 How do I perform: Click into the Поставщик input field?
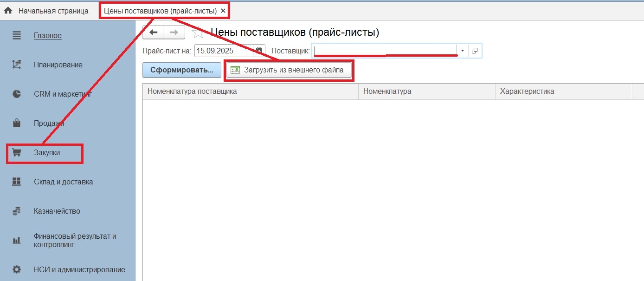pyautogui.click(x=384, y=50)
